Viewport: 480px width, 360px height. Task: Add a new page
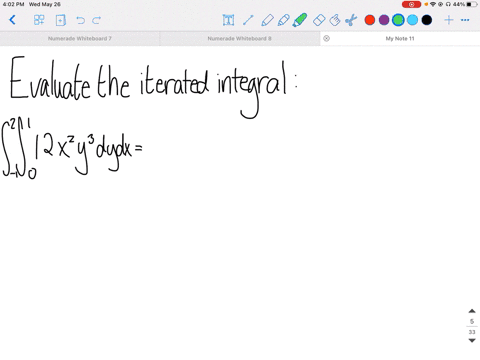click(60, 20)
